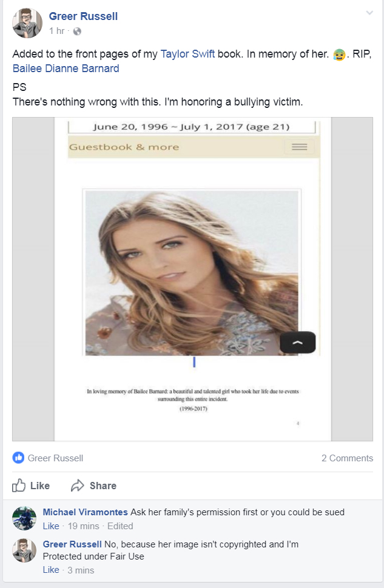
Task: Click the black scroll-up arrow button
Action: tap(298, 342)
